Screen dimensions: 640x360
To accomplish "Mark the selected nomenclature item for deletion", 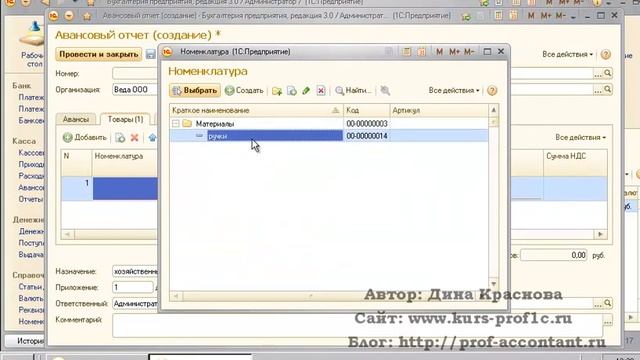I will point(321,91).
